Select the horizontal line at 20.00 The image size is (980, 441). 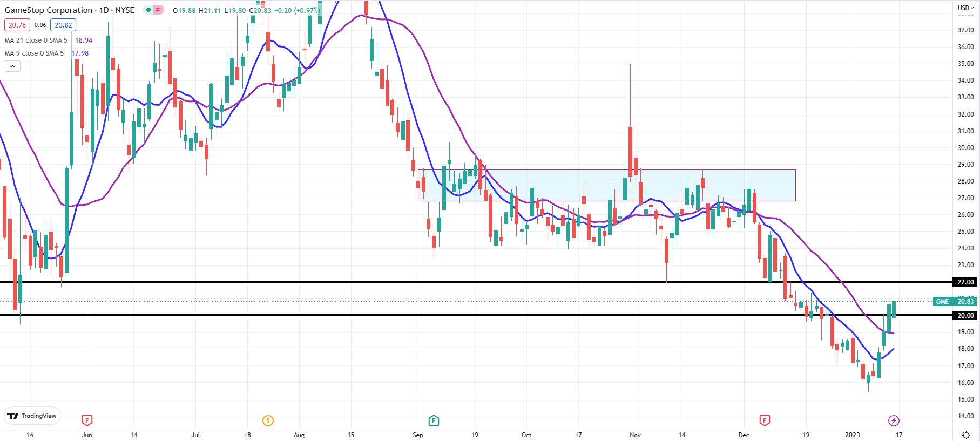[x=475, y=315]
